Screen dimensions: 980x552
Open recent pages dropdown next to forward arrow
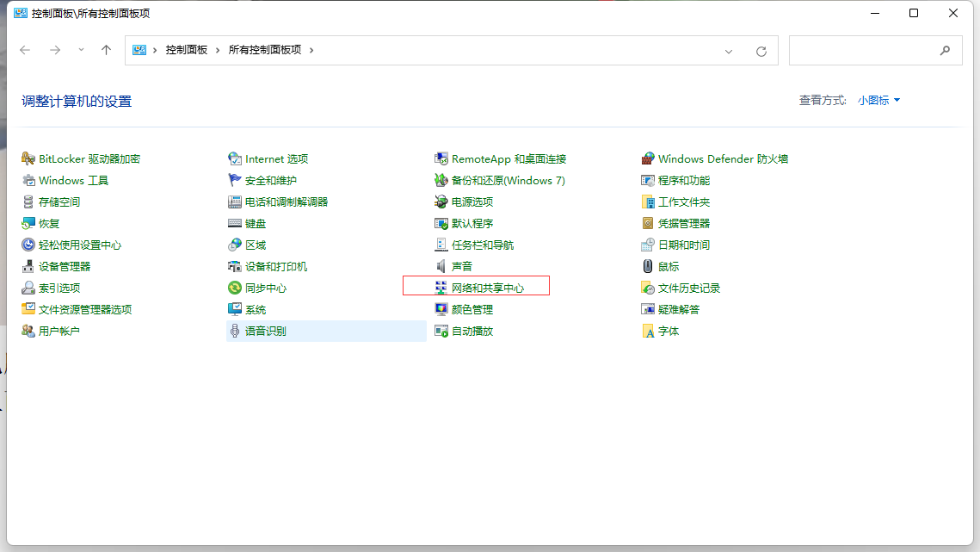coord(80,50)
